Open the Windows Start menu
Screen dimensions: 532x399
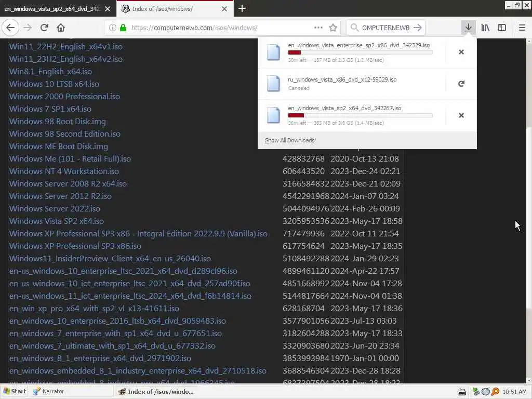click(14, 392)
